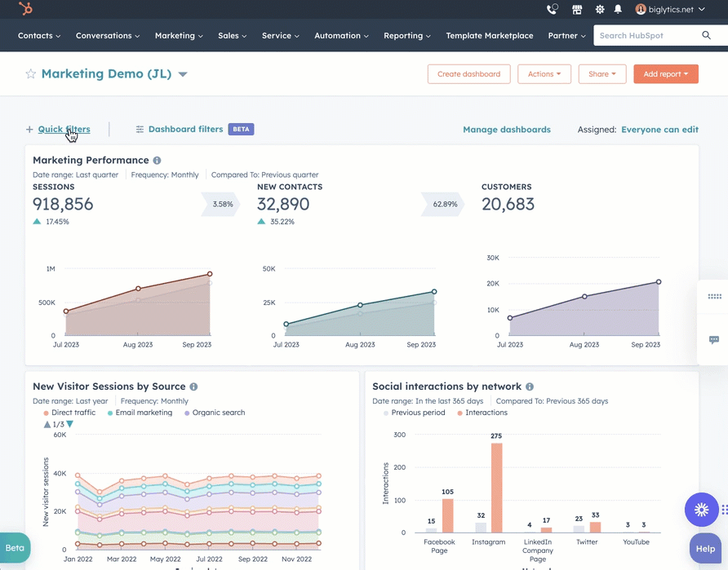Open the Marketplace storefront icon
Viewport: 728px width, 570px height.
(577, 9)
